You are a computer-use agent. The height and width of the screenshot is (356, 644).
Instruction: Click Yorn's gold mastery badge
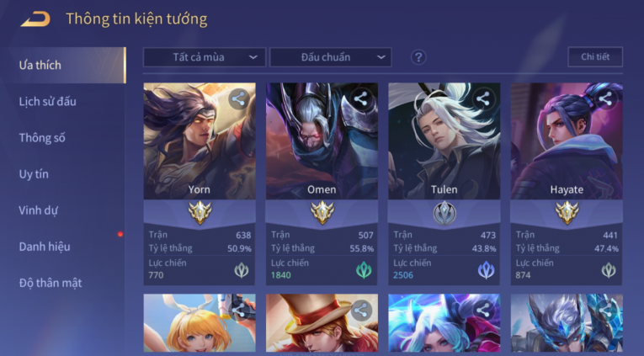click(x=200, y=212)
